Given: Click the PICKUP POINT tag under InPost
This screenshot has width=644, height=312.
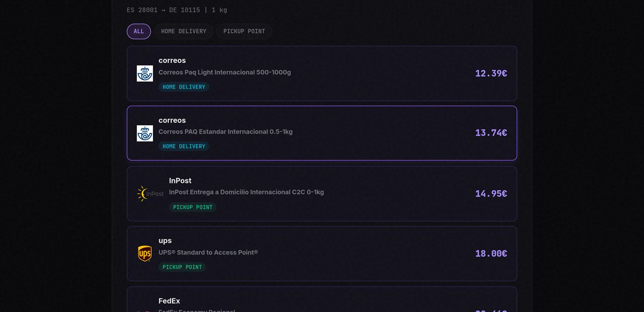Looking at the screenshot, I should pos(193,207).
